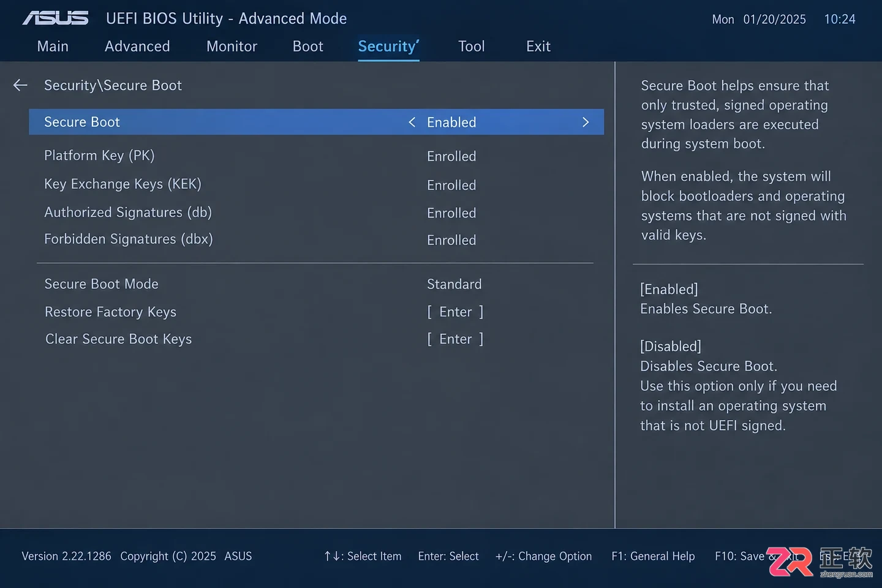Screen dimensions: 882x588
Task: Open the Main tab
Action: click(x=53, y=47)
